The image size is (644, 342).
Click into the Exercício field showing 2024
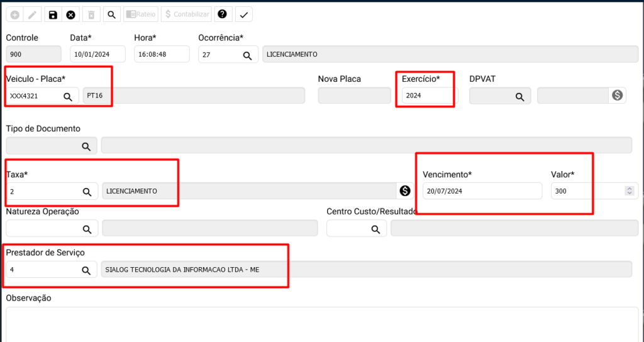[x=428, y=96]
